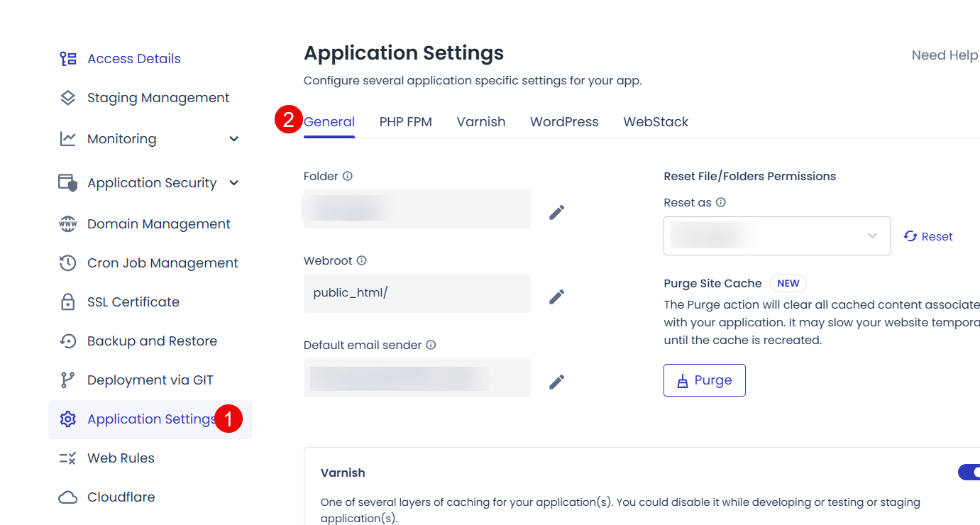Switch to the PHP FPM tab

coord(406,122)
